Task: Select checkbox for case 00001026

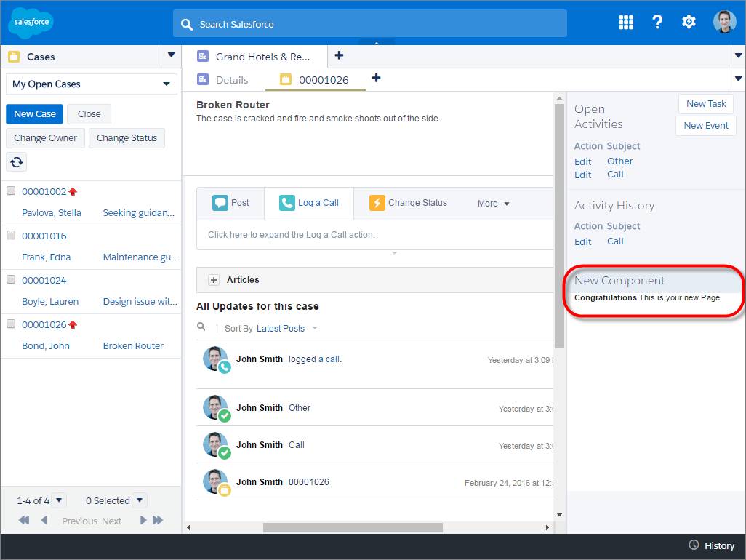Action: click(11, 324)
